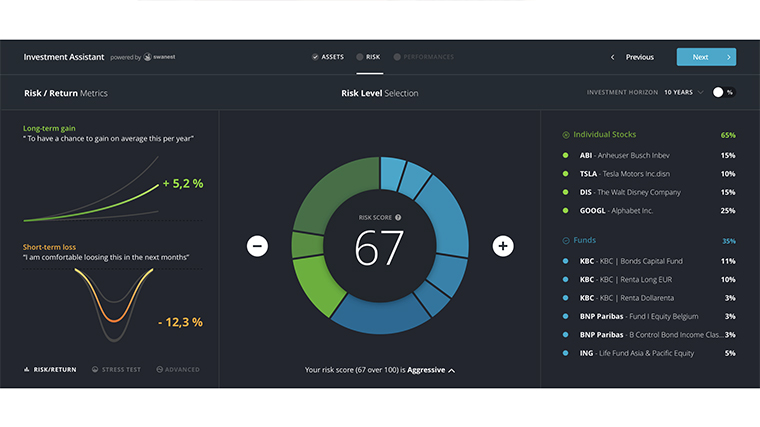
Task: Click the Long-term gain label
Action: [x=49, y=128]
